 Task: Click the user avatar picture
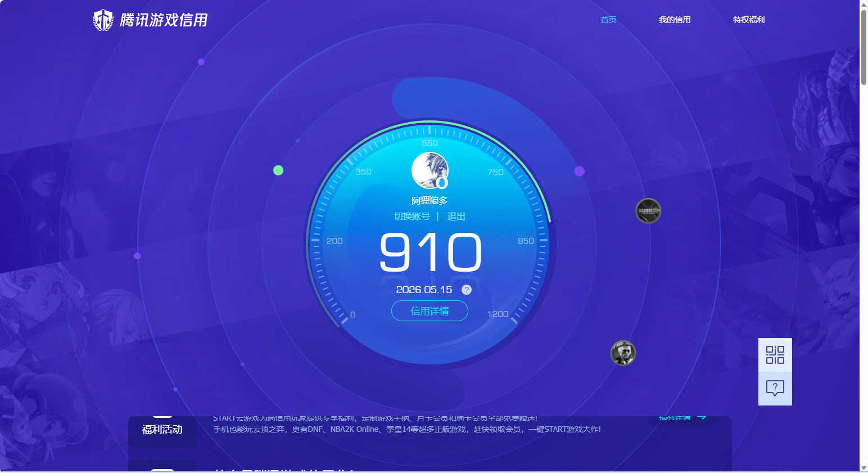430,170
